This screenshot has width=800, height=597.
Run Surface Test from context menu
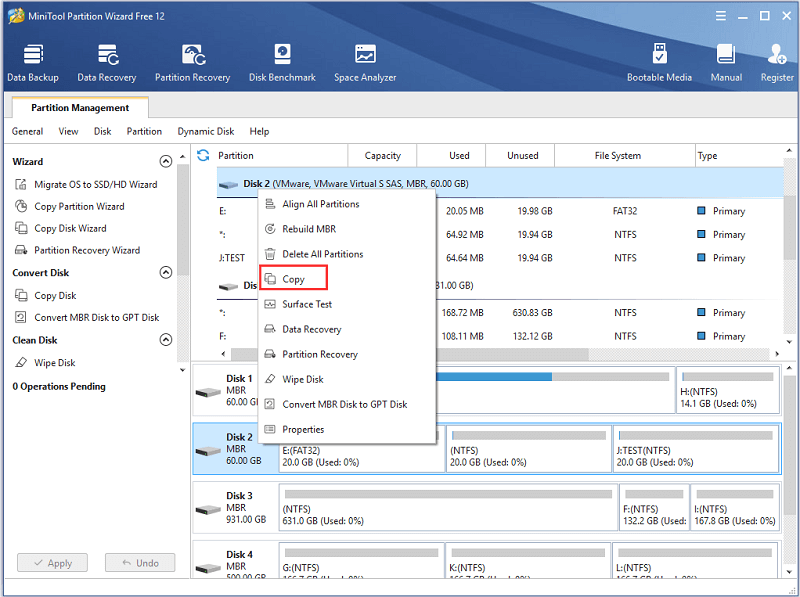[x=347, y=304]
